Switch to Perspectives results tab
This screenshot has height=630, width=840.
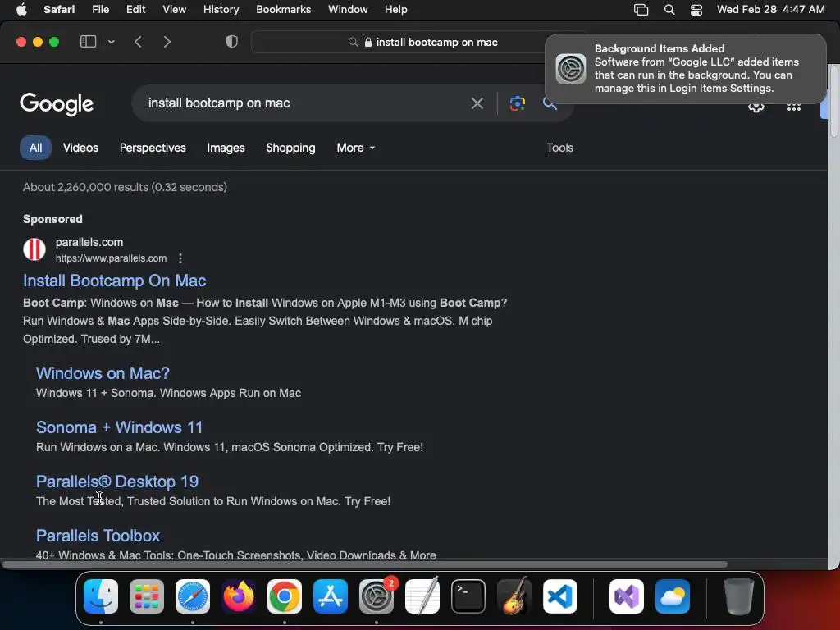click(153, 148)
